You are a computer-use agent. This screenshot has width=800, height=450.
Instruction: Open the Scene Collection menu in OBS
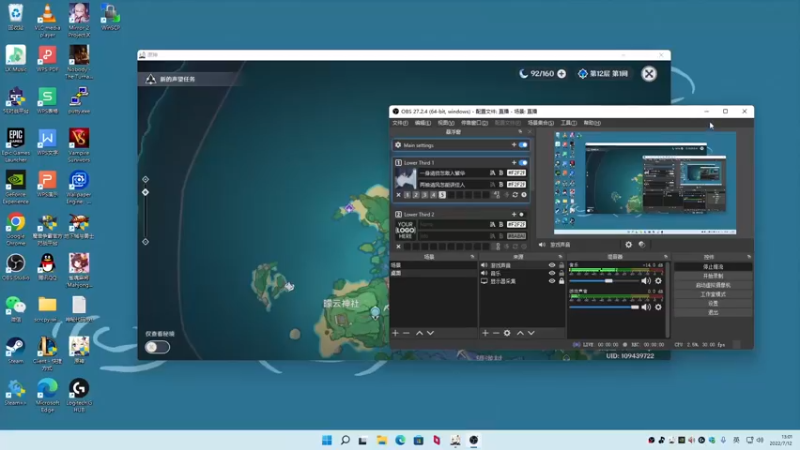(x=540, y=123)
